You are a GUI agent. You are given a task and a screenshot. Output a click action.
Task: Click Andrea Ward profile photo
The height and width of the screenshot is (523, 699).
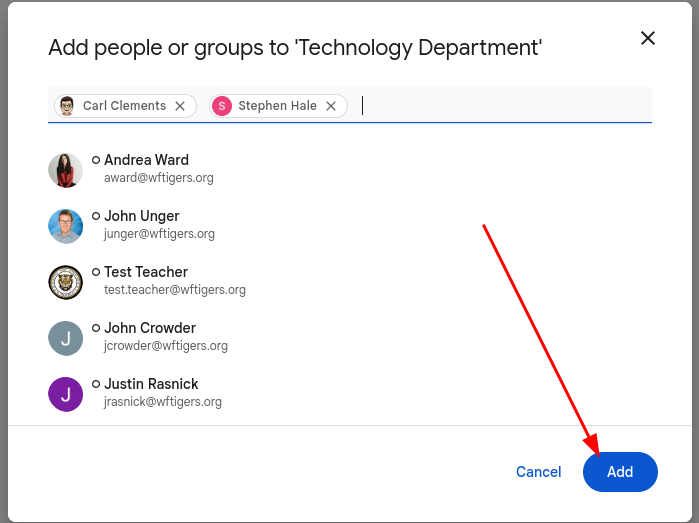(66, 170)
